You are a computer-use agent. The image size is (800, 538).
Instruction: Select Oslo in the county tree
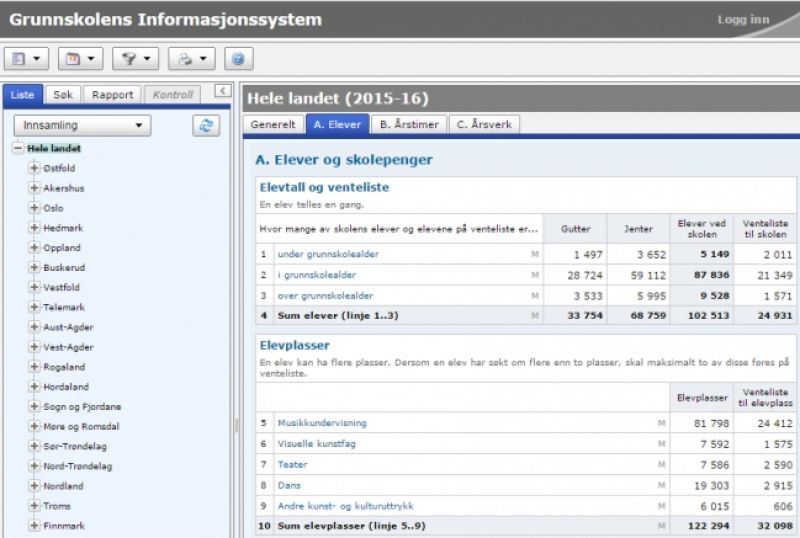coord(53,208)
